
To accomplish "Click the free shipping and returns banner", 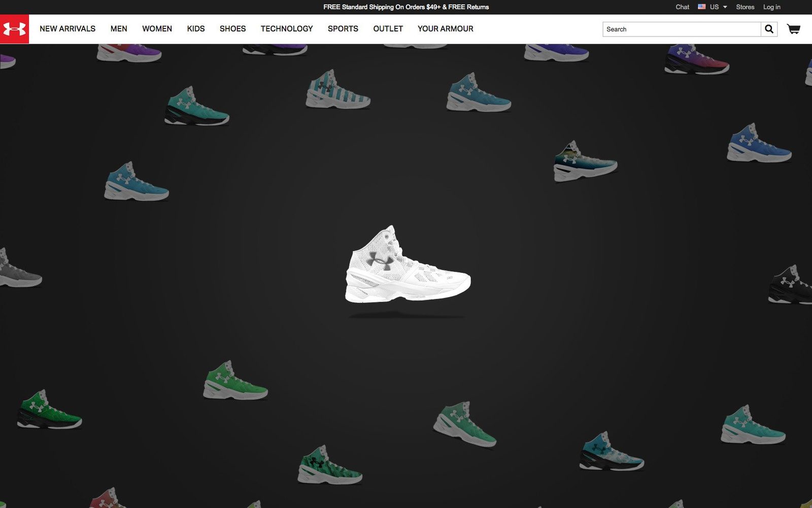I will click(406, 7).
